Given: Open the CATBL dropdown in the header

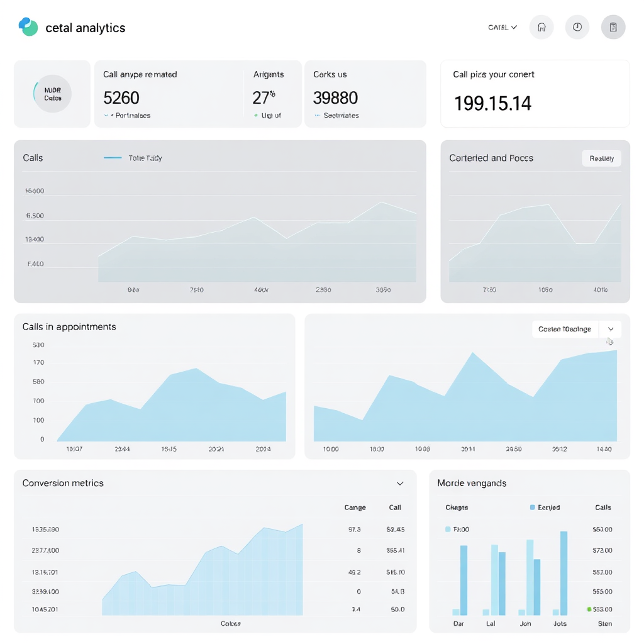Looking at the screenshot, I should [502, 28].
